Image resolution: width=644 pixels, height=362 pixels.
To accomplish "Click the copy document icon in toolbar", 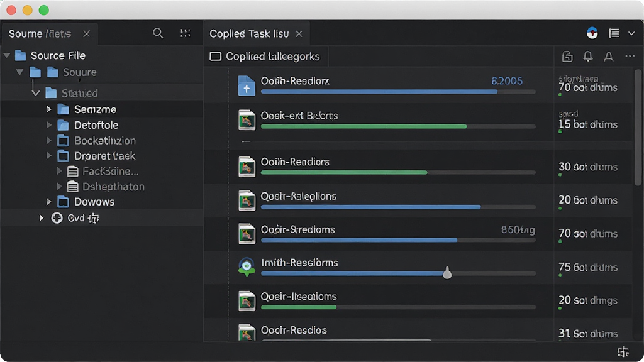I will 567,57.
